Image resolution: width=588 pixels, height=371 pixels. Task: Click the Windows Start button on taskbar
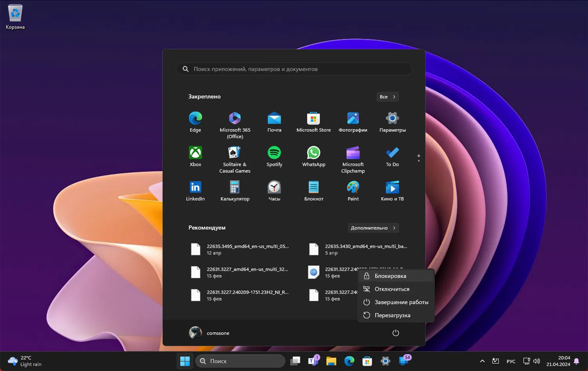click(x=185, y=361)
